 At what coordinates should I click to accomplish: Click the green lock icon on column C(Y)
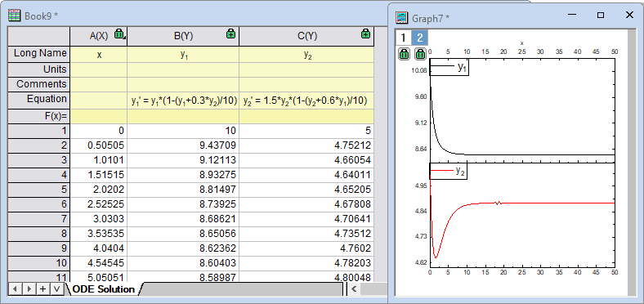pos(365,34)
